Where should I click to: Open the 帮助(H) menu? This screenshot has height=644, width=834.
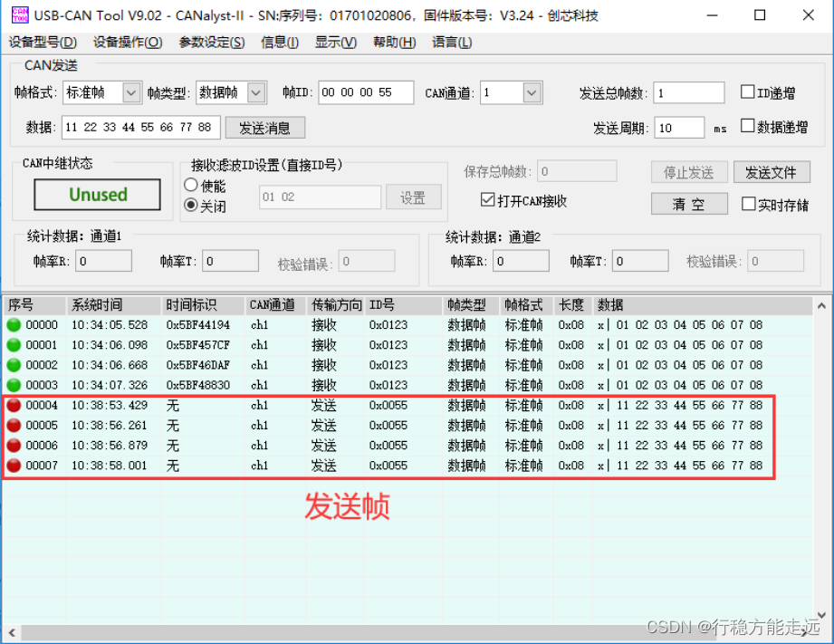[x=394, y=42]
